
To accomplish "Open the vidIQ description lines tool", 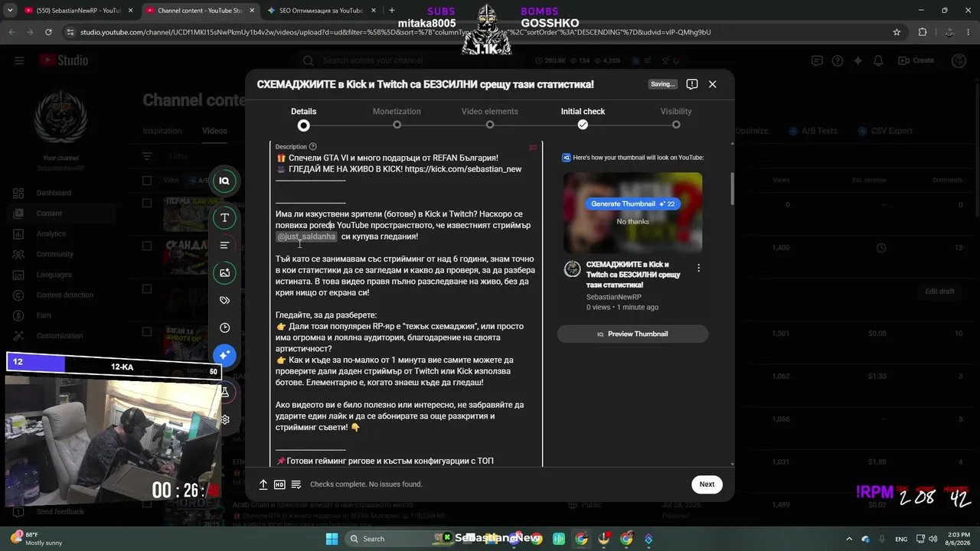I will [x=224, y=245].
